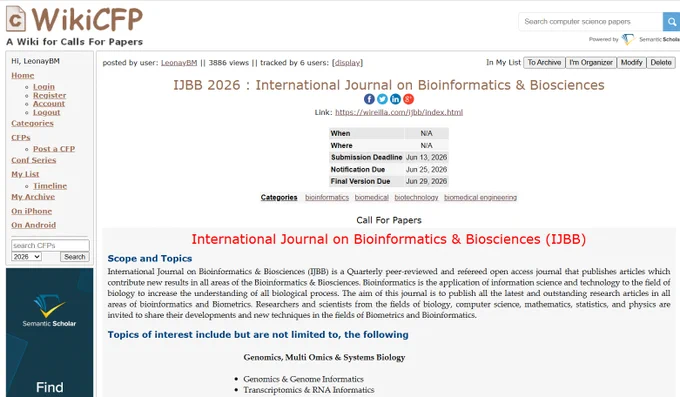Image resolution: width=680 pixels, height=397 pixels.
Task: Click the Modify button
Action: (631, 62)
